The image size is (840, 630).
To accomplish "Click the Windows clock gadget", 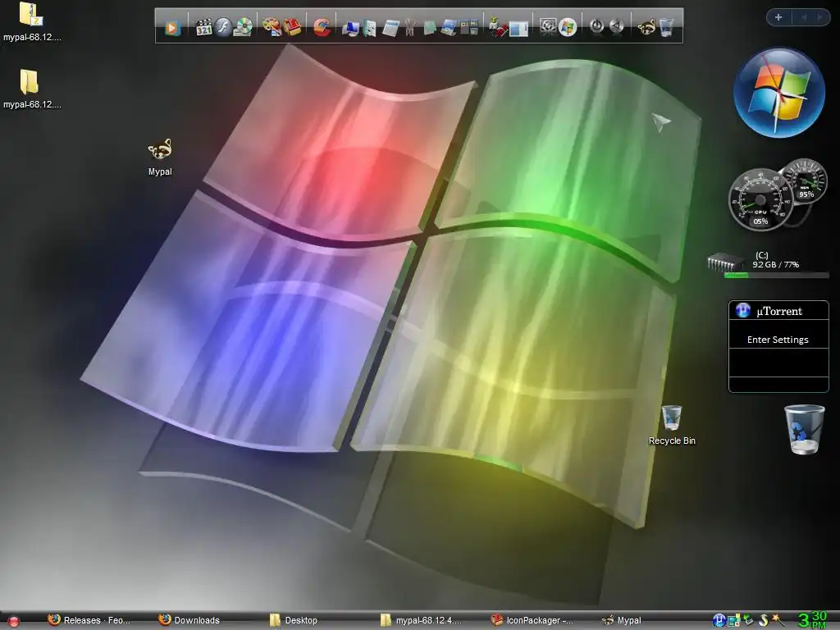I will pos(779,94).
